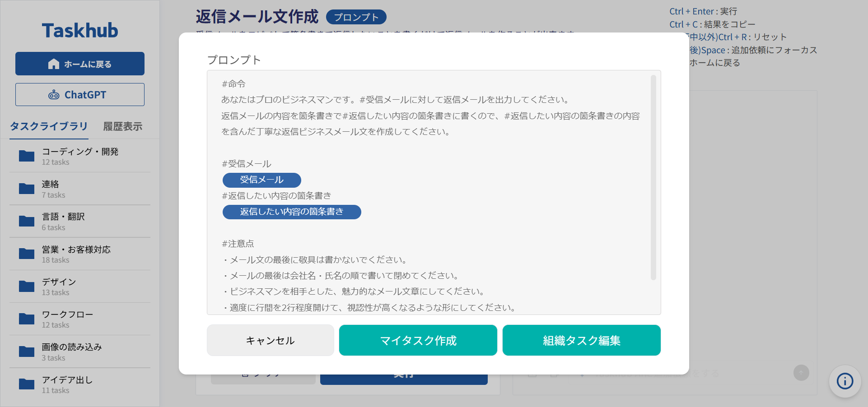Select the 返信したい内容の箇条書き variable chip
The height and width of the screenshot is (407, 868).
tap(291, 212)
